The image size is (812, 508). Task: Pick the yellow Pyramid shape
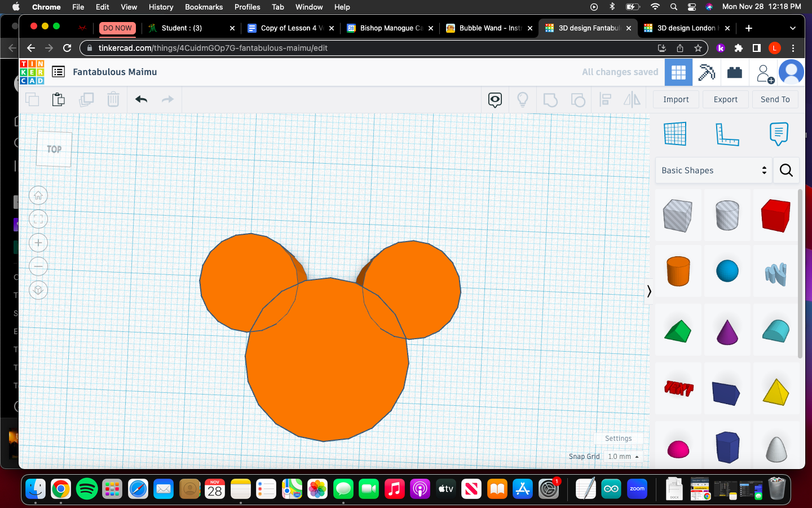pyautogui.click(x=776, y=392)
